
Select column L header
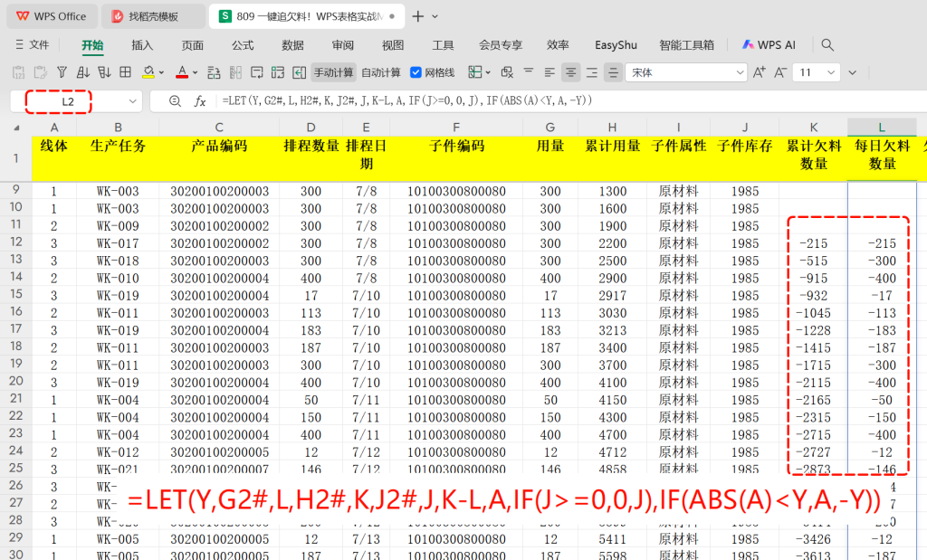click(882, 127)
